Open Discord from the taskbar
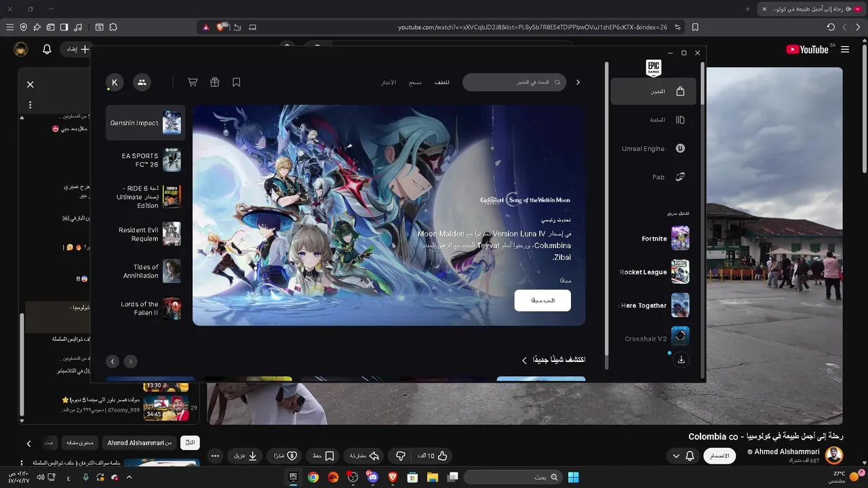This screenshot has width=868, height=488. coord(372,477)
